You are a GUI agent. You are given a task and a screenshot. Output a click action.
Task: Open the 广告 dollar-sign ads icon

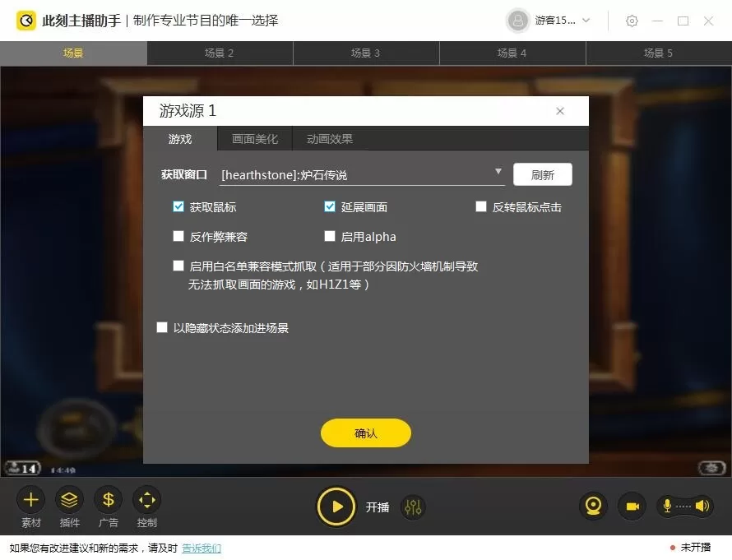click(109, 500)
